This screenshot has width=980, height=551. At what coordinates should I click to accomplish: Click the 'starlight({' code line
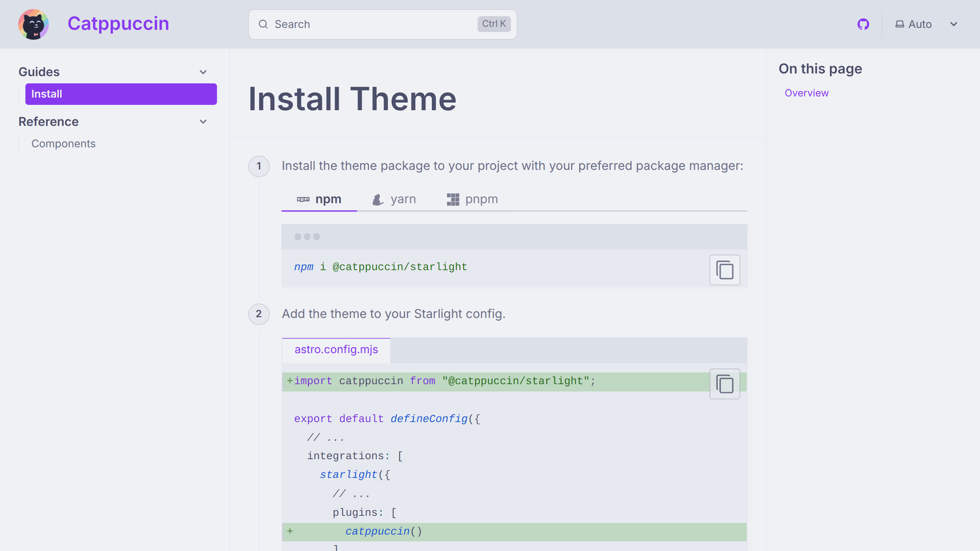(355, 475)
